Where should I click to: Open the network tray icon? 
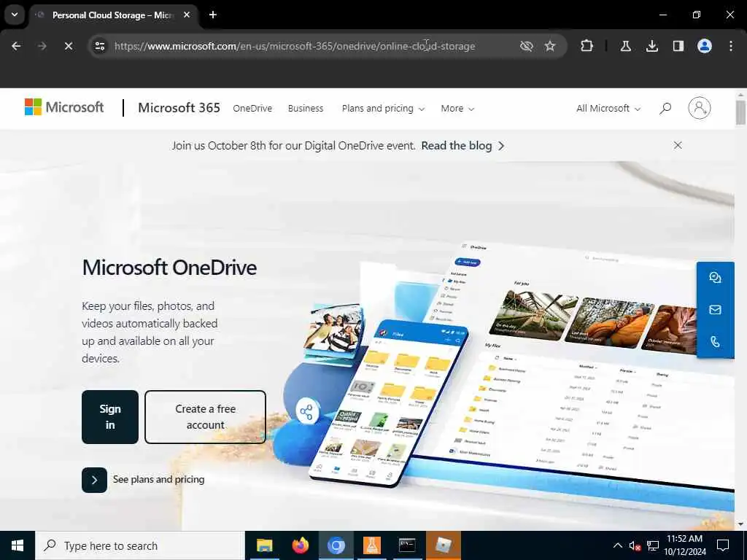tap(653, 545)
